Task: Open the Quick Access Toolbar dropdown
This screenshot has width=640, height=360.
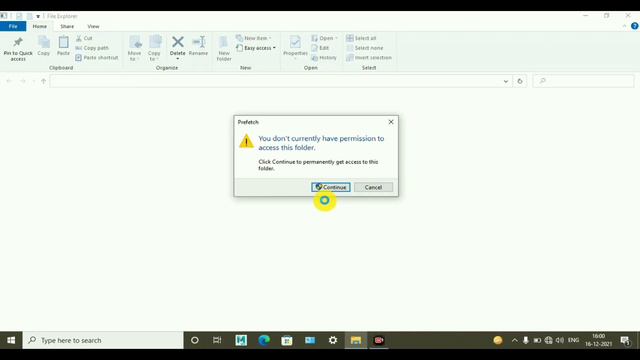Action: (x=38, y=16)
